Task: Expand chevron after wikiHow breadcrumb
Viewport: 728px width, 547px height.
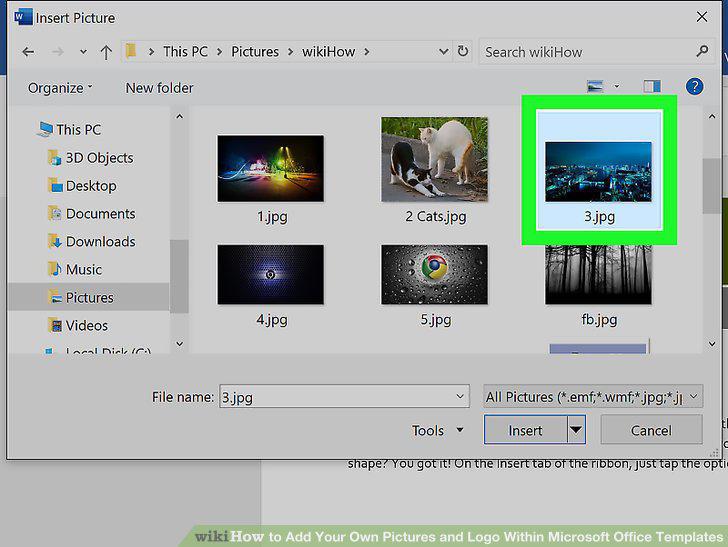Action: point(367,52)
